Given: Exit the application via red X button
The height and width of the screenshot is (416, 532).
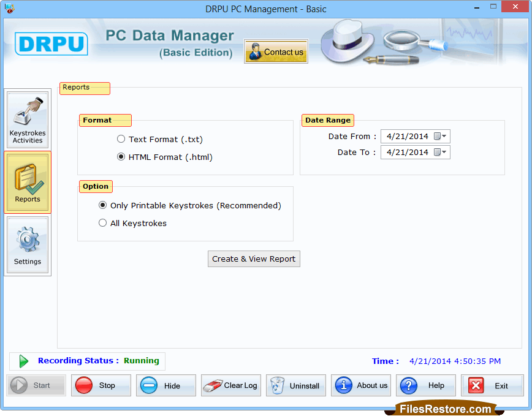Looking at the screenshot, I should [x=492, y=385].
